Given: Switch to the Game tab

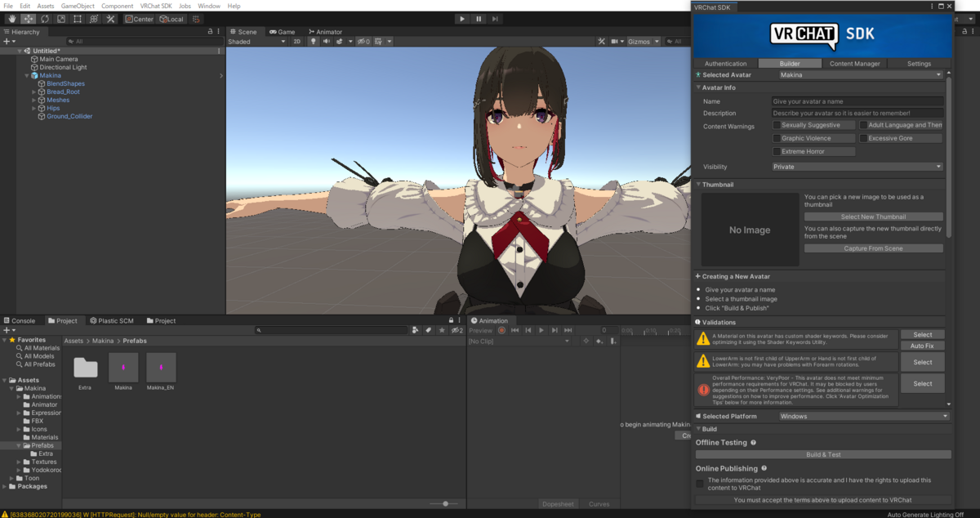Looking at the screenshot, I should (282, 32).
